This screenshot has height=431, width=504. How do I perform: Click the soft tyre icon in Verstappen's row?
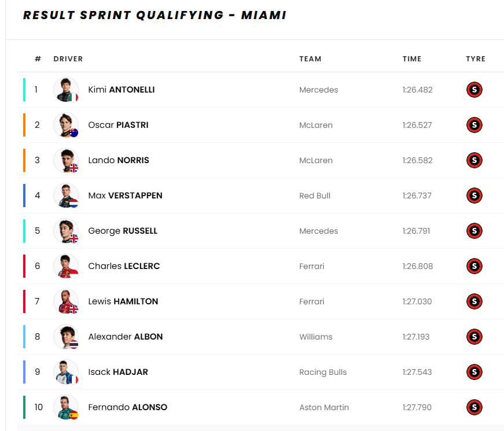[x=474, y=196]
